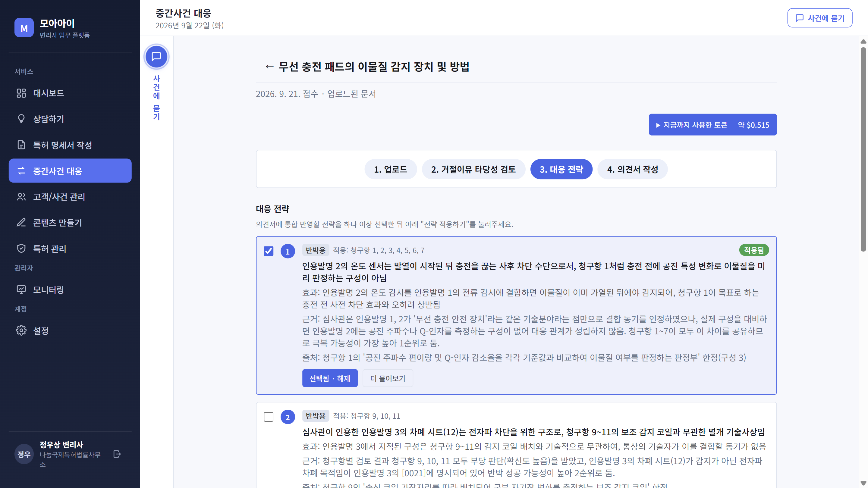
Task: Click the scrollbar down arrow
Action: tap(863, 483)
